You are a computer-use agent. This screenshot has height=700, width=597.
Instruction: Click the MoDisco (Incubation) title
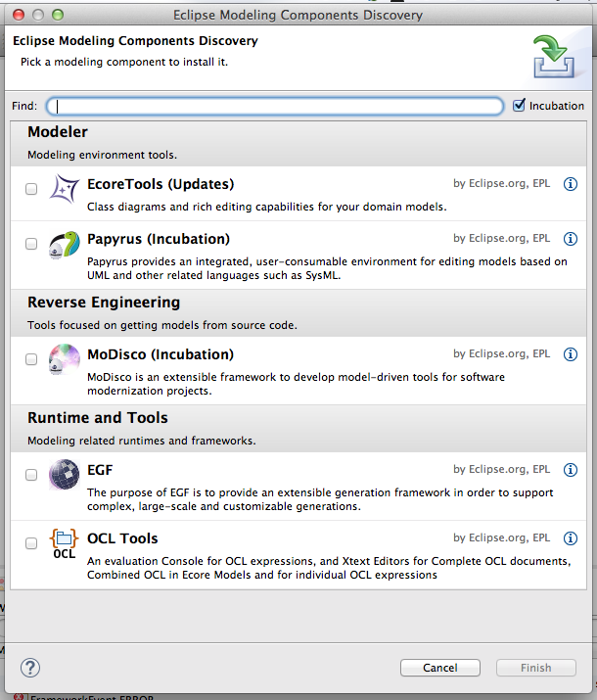pos(161,354)
